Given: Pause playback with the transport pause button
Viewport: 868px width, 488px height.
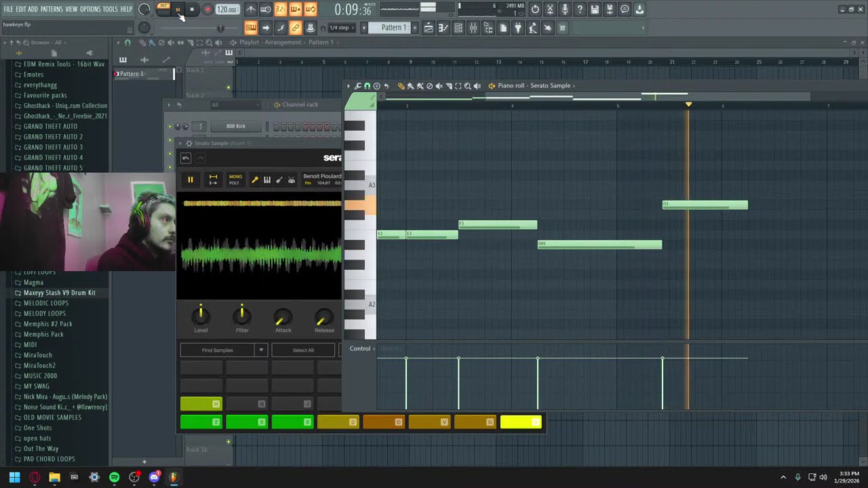Looking at the screenshot, I should (178, 9).
